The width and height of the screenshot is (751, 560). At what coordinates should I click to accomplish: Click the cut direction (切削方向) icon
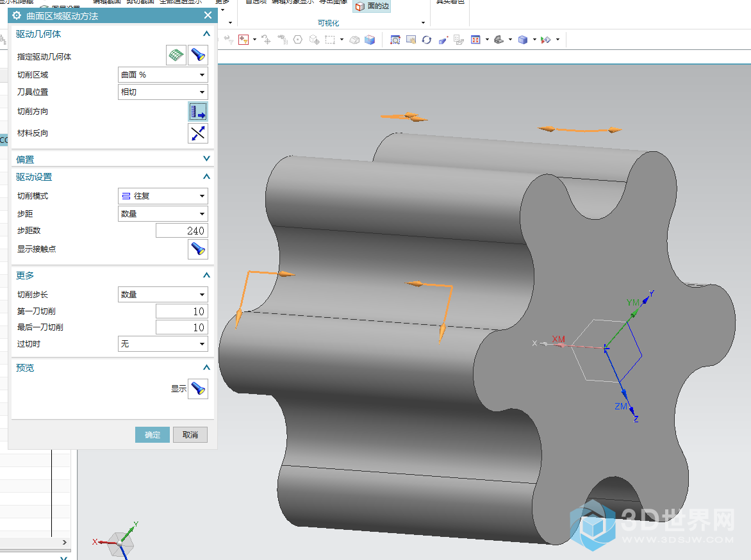coord(198,111)
